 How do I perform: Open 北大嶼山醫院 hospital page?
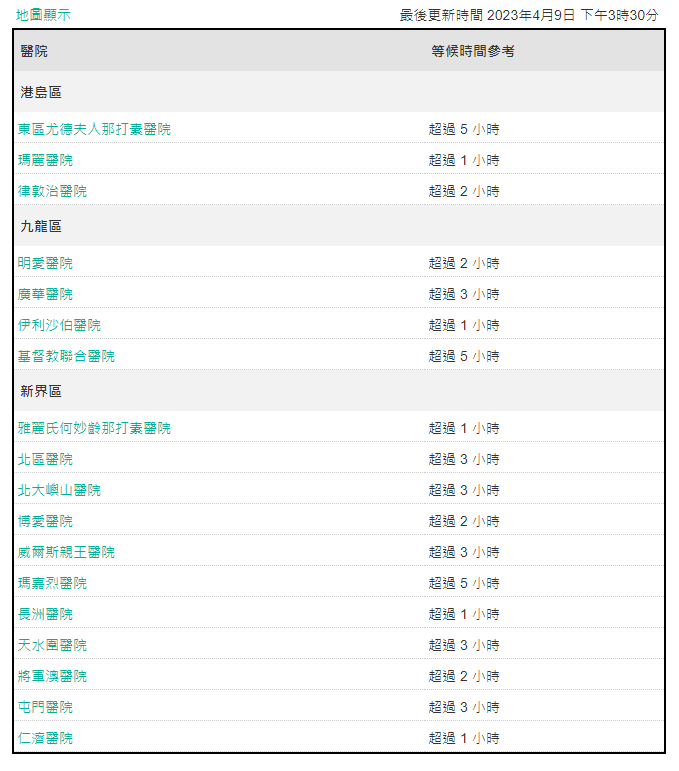(59, 490)
